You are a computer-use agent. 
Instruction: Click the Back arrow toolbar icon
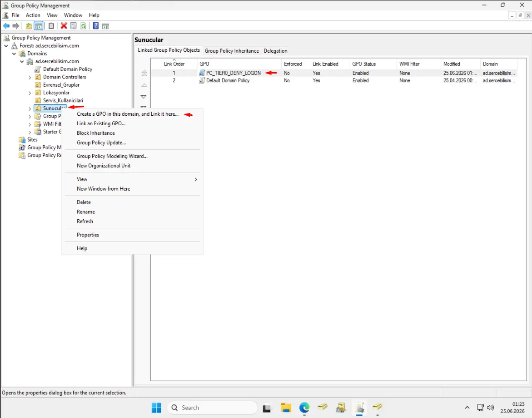coord(6,26)
